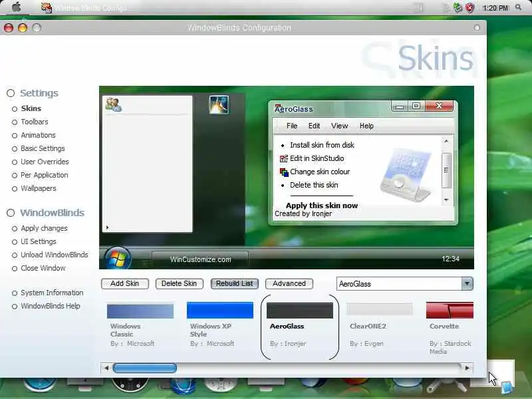Open the Edit menu in preview

tap(314, 126)
